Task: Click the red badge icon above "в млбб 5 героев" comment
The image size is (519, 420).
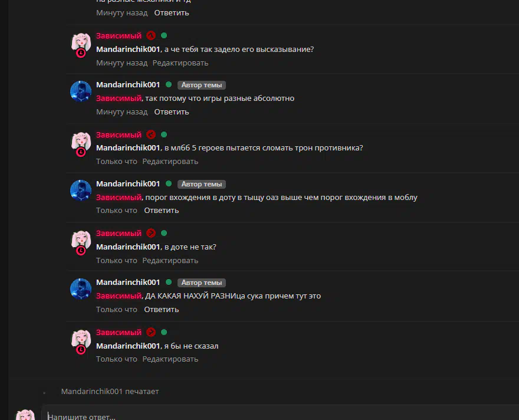Action: coord(151,134)
